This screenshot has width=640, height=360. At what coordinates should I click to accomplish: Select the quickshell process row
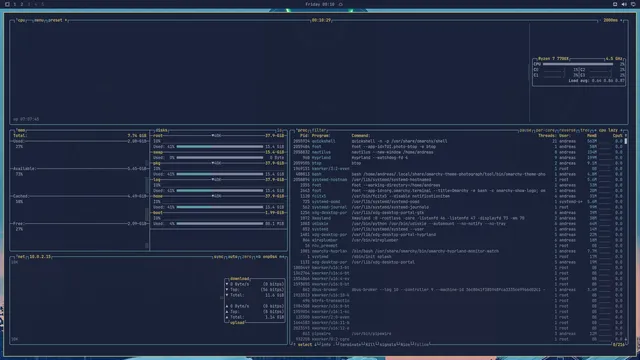click(458, 141)
